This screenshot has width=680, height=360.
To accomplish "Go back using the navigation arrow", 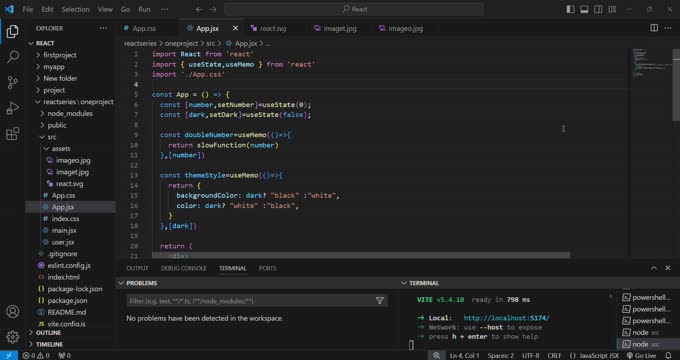I will coord(199,9).
